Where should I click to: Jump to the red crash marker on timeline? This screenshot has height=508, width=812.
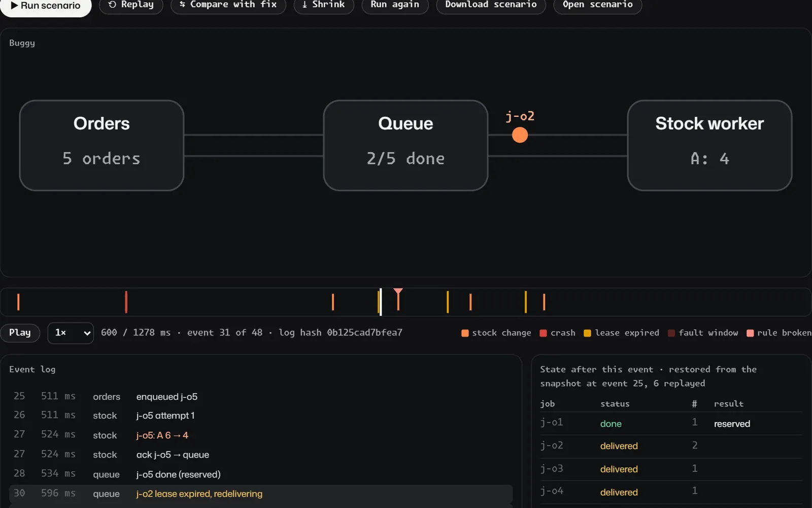pyautogui.click(x=126, y=302)
